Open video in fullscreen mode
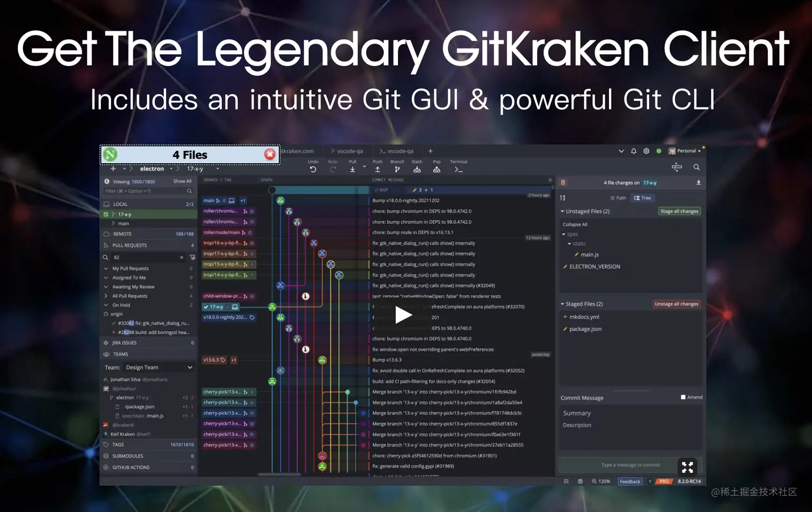The width and height of the screenshot is (812, 512). (687, 467)
